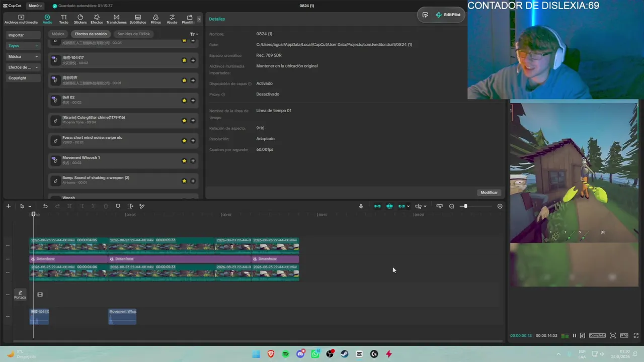Unfavorite the Movement Whoosh 1 star
The width and height of the screenshot is (644, 362).
click(184, 161)
